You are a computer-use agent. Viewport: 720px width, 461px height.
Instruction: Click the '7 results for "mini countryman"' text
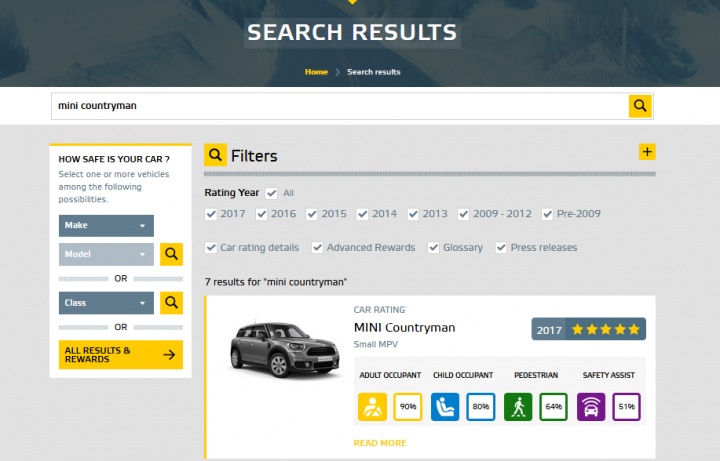click(276, 282)
